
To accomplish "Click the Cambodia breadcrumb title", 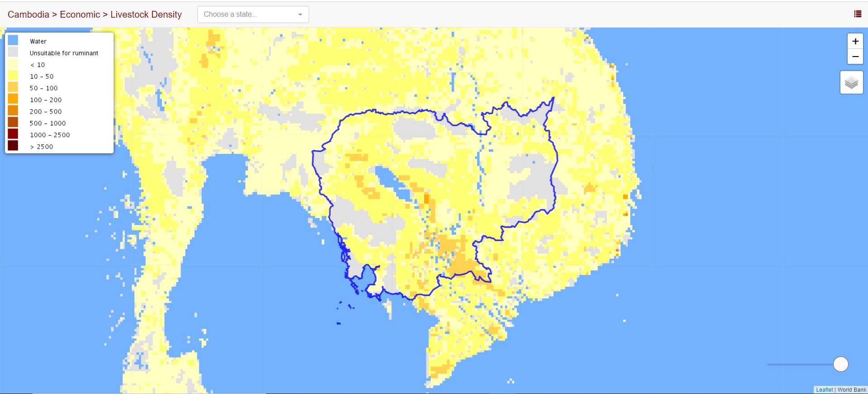I will (28, 14).
